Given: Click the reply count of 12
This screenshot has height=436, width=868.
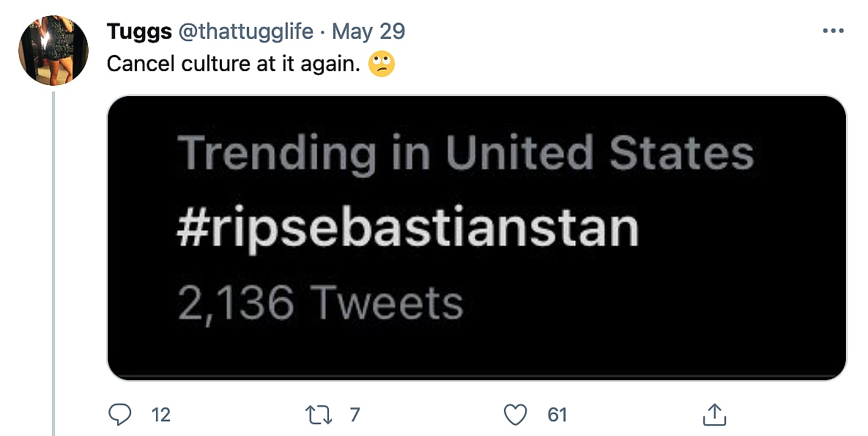Looking at the screenshot, I should coord(160,415).
